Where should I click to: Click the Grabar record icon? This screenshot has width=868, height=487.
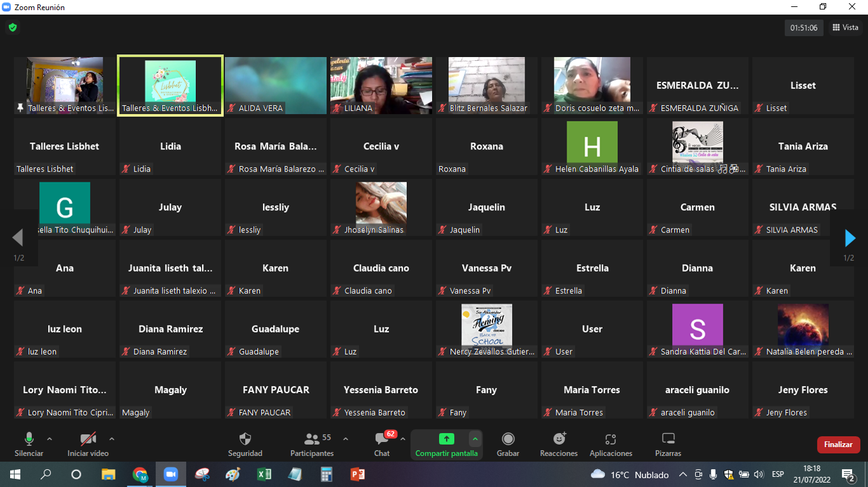tap(507, 440)
